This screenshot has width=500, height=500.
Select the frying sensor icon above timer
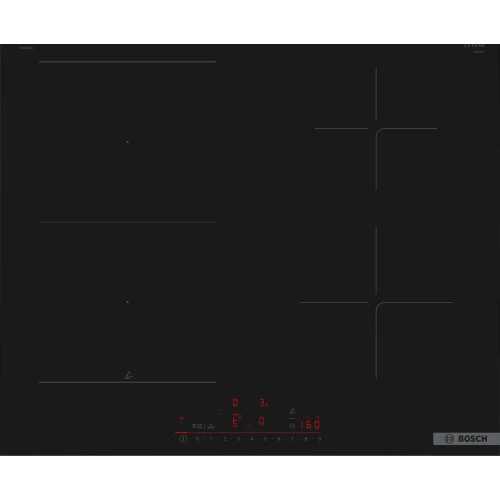click(x=292, y=411)
